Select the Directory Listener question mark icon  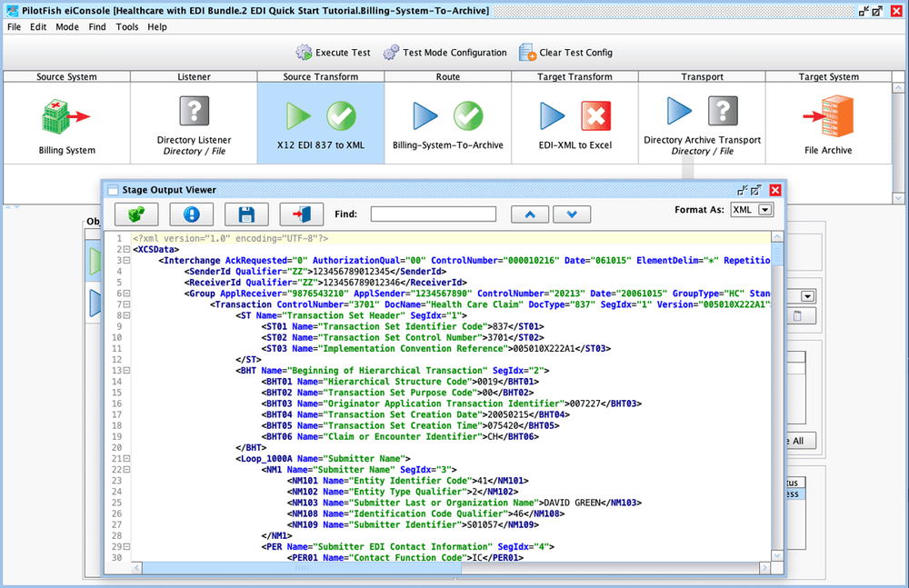pyautogui.click(x=195, y=110)
